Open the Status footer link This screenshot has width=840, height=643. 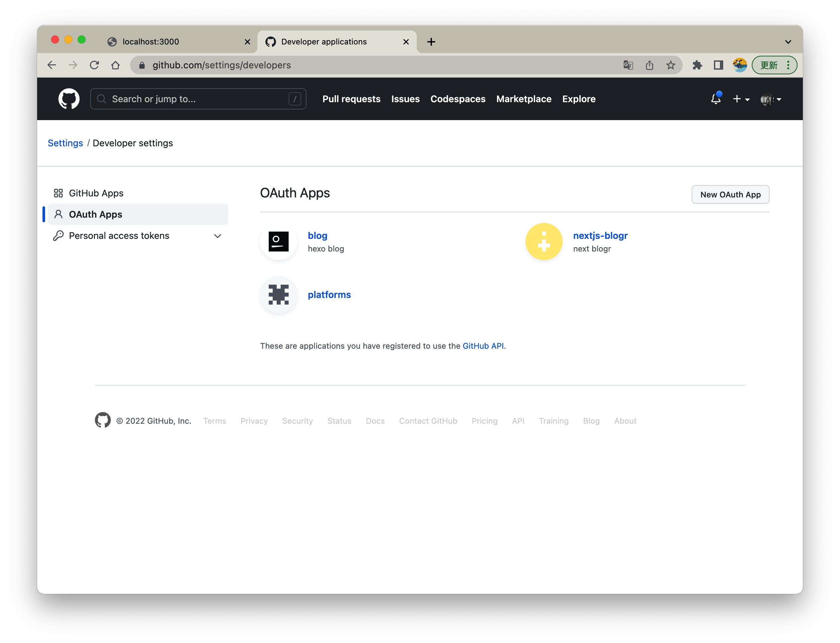tap(339, 421)
